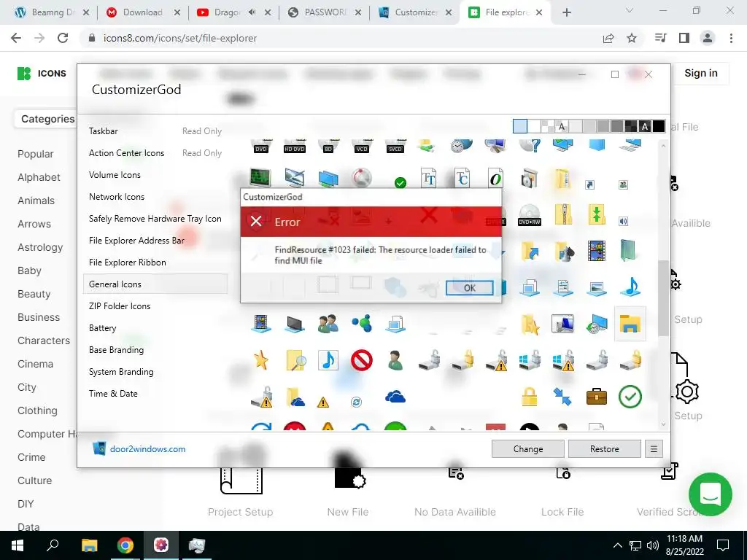Open the icons8 green chat bubble
This screenshot has width=747, height=560.
[x=710, y=494]
